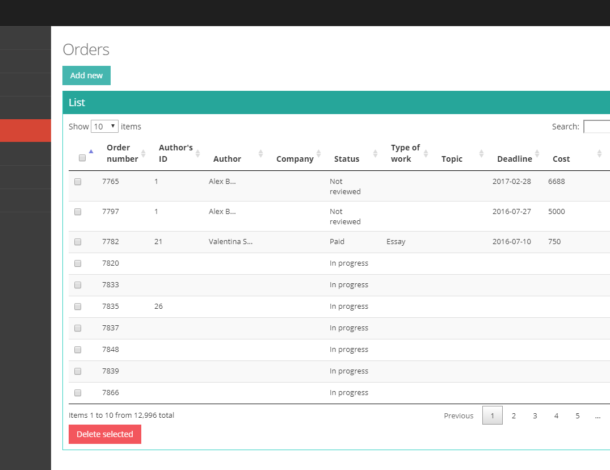
Task: Click the Add new button
Action: pyautogui.click(x=86, y=76)
